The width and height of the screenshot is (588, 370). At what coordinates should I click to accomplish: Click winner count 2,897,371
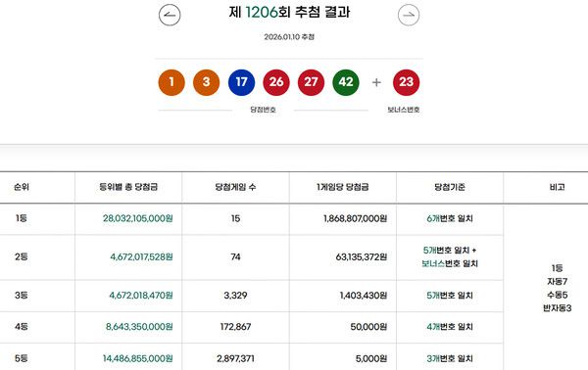click(x=235, y=358)
